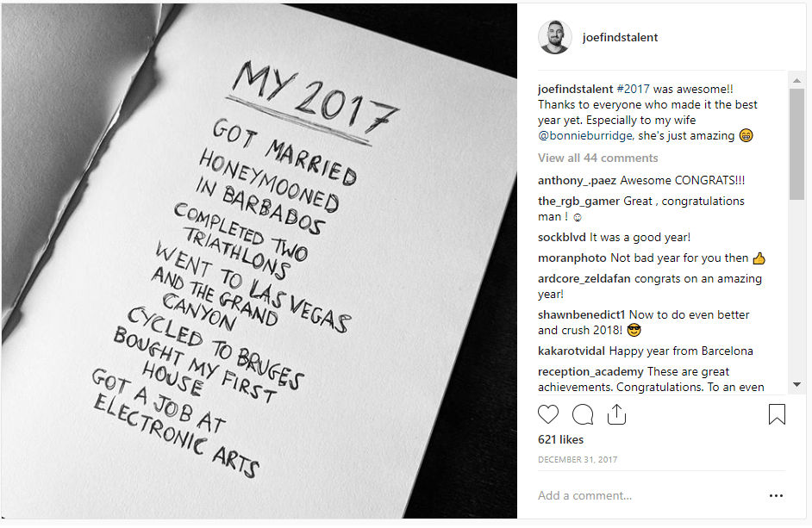This screenshot has height=528, width=812.
Task: Share the post using the upload arrow icon
Action: click(x=616, y=414)
